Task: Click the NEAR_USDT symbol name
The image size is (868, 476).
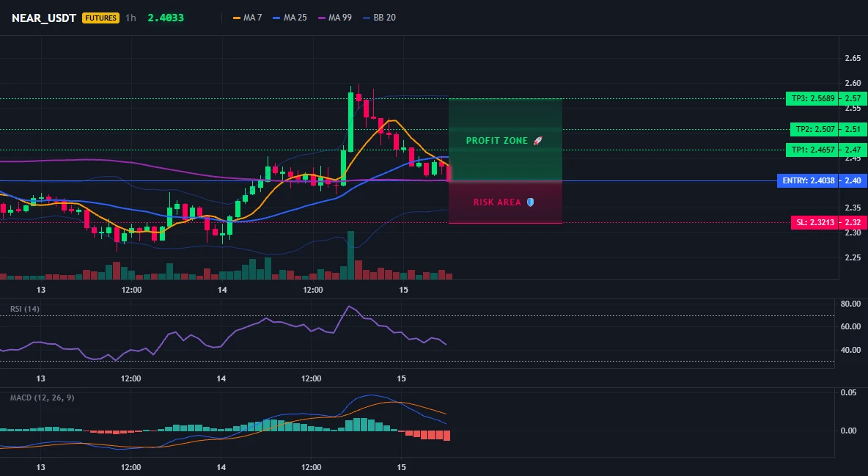Action: click(44, 18)
